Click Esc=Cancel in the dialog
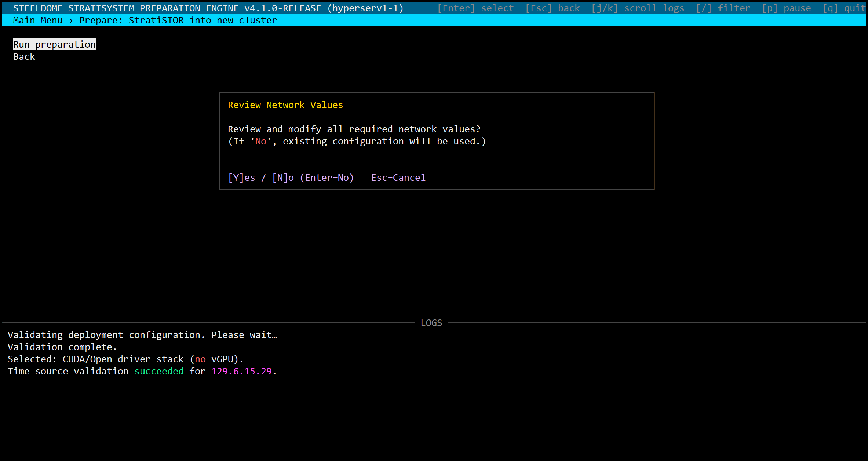This screenshot has width=868, height=461. tap(398, 178)
